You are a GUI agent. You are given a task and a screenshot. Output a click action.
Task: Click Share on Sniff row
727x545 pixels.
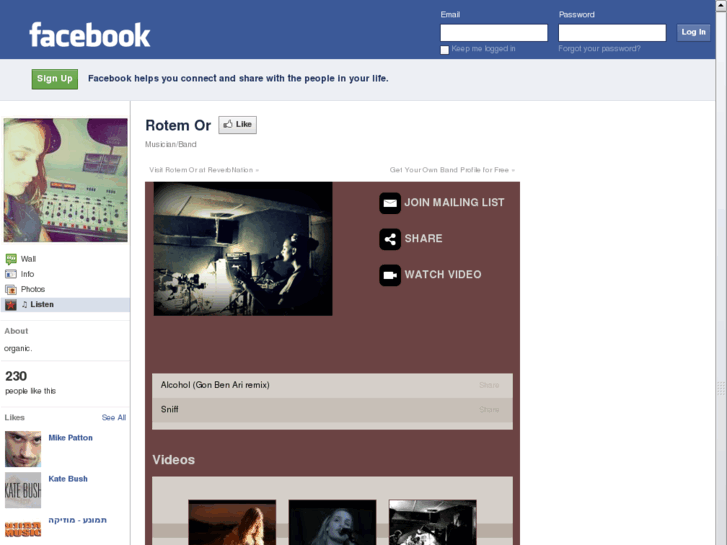coord(489,410)
